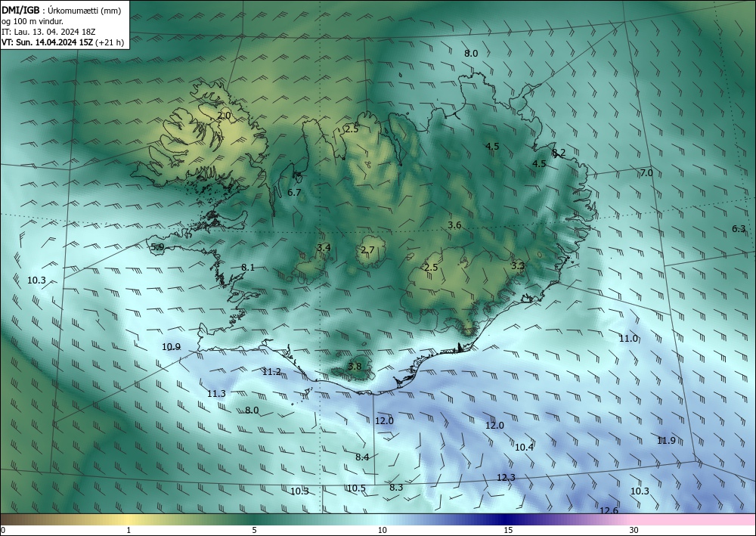Select the 3.6 value in central Iceland
The image size is (756, 536).
pos(454,225)
